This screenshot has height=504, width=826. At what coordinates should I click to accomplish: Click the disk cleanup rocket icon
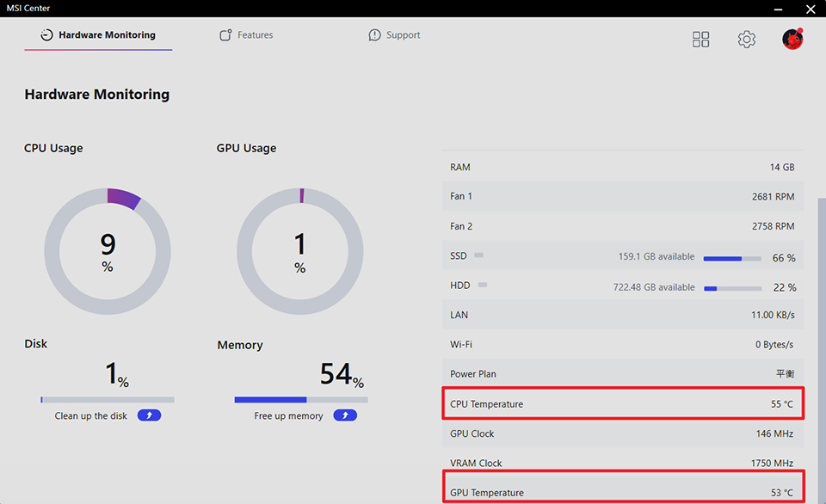pos(149,415)
